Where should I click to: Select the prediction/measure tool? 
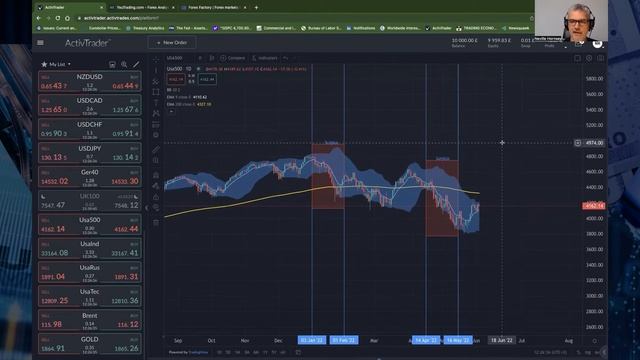[x=156, y=124]
